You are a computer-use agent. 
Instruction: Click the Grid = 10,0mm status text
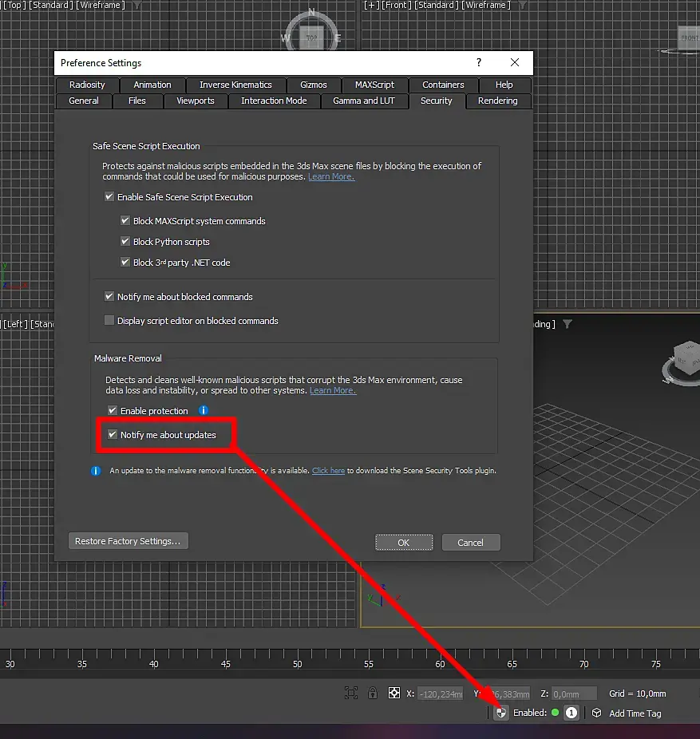tap(637, 694)
